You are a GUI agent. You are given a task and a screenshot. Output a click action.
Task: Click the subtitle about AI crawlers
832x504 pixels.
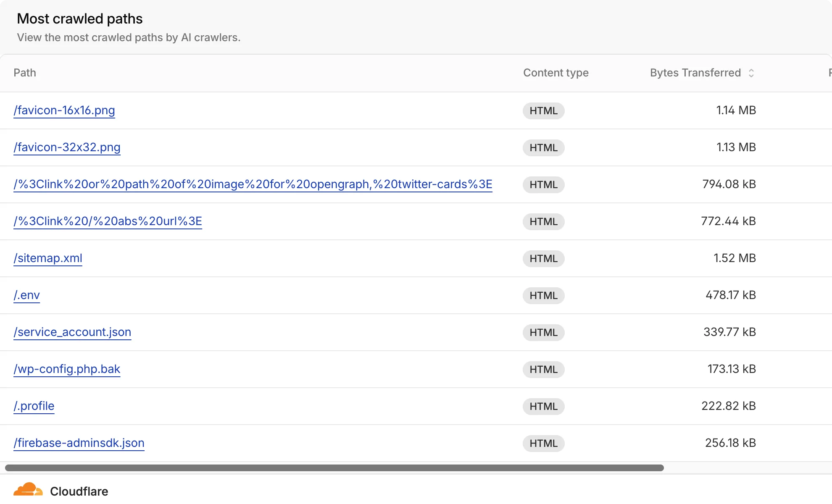click(x=129, y=38)
